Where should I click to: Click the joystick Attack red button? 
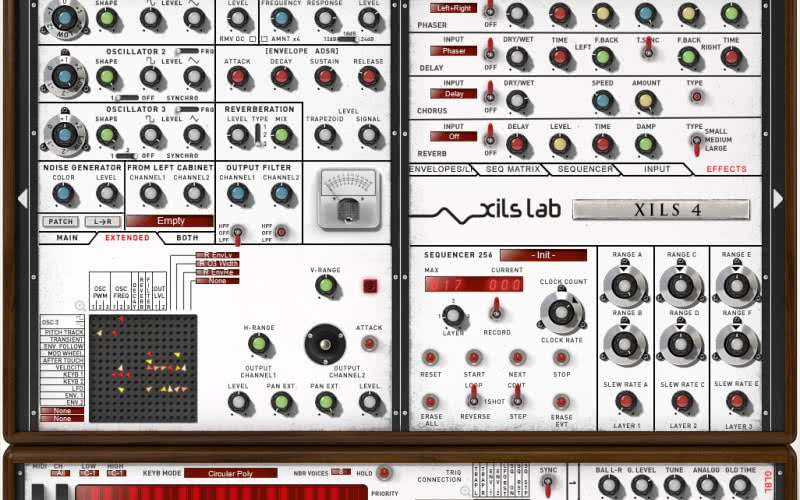[x=369, y=343]
